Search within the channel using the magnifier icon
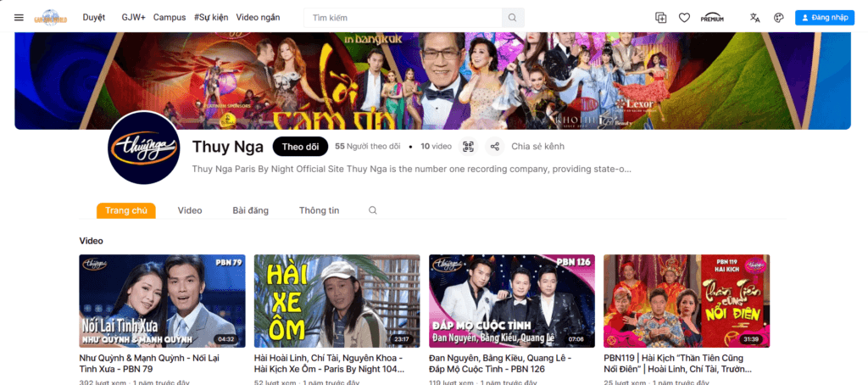Screen dimensions: 868x385 point(373,210)
